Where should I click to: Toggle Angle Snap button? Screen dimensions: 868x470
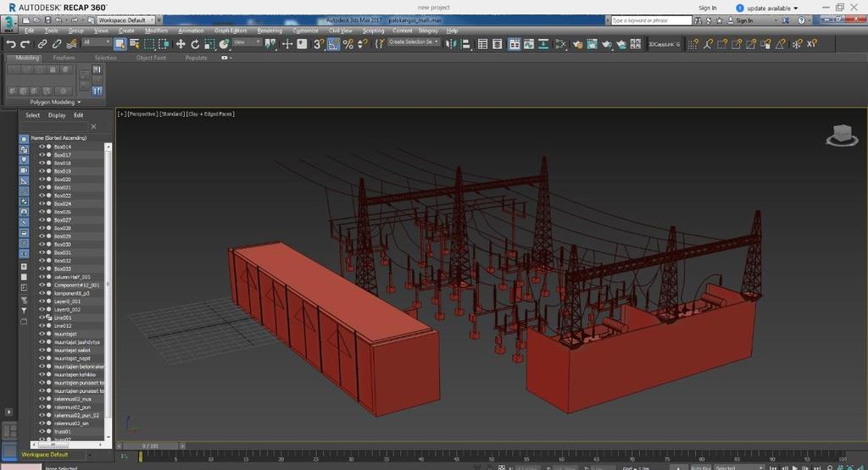point(333,44)
